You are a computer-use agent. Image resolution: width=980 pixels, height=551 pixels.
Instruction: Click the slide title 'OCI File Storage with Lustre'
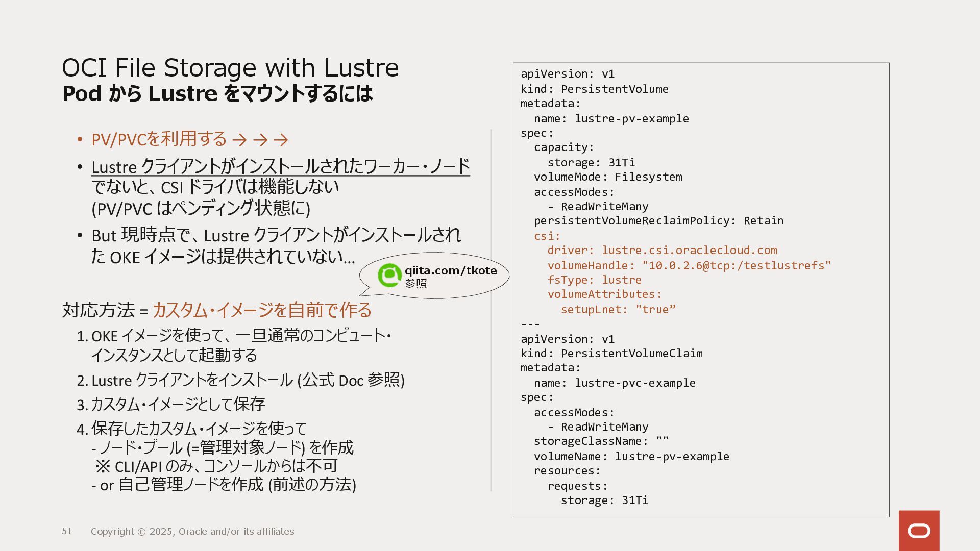point(230,68)
